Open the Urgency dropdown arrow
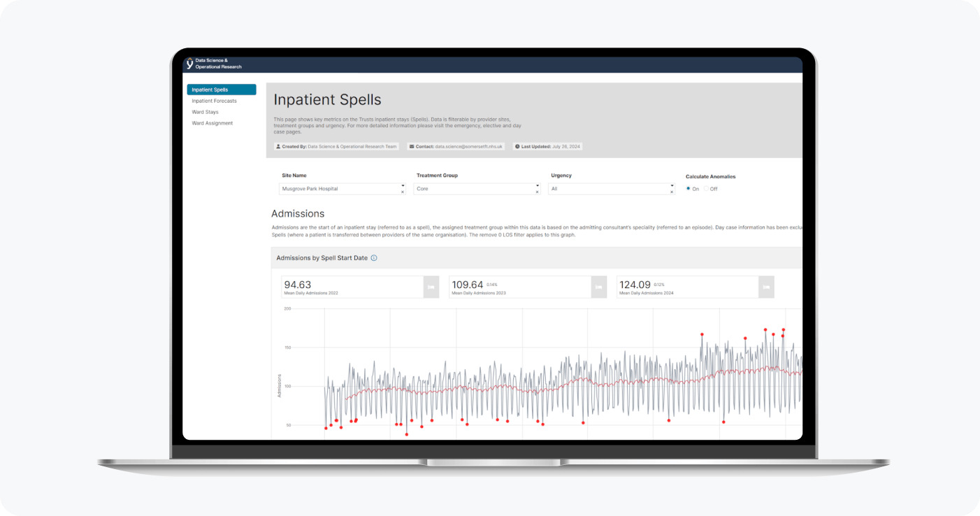The width and height of the screenshot is (980, 516). coord(672,186)
